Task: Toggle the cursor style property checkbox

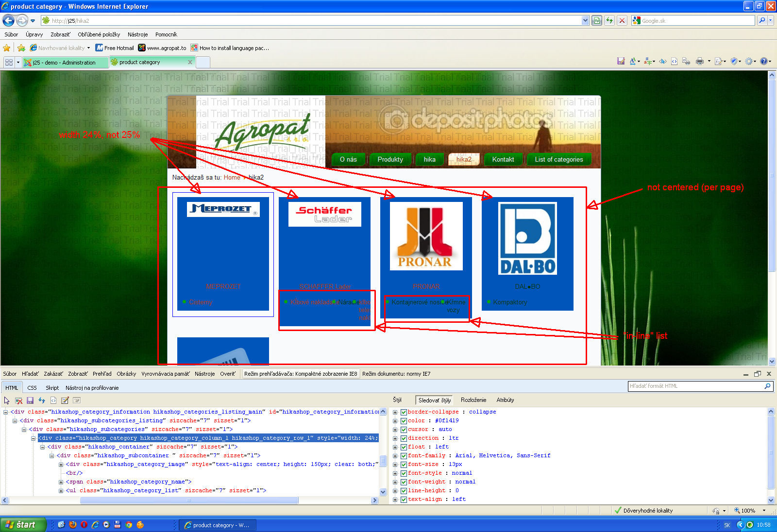Action: pos(404,430)
